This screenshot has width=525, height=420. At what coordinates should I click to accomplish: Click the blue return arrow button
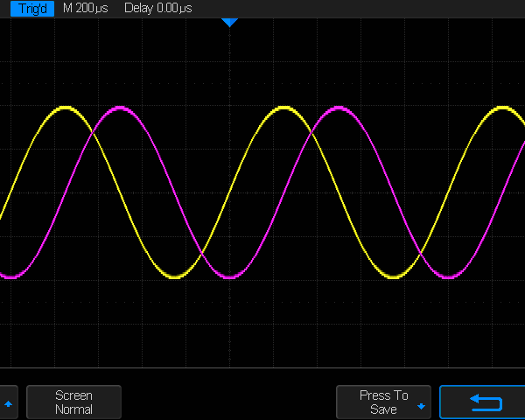[x=482, y=402]
